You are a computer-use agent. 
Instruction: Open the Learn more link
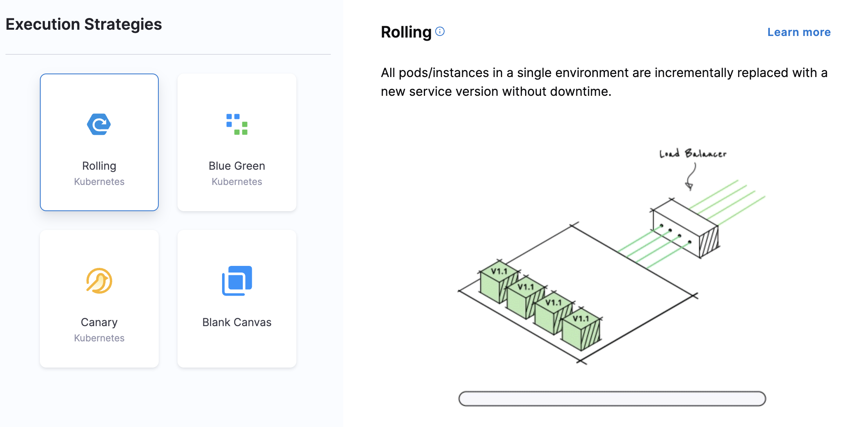pos(799,32)
